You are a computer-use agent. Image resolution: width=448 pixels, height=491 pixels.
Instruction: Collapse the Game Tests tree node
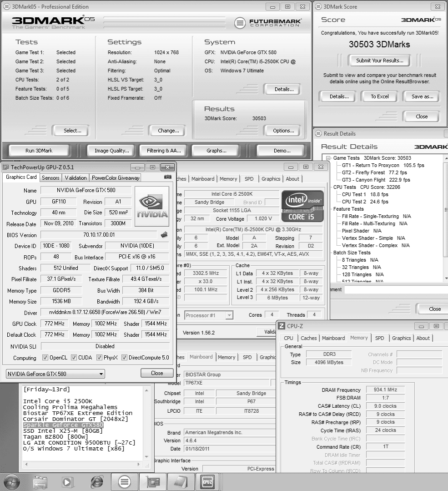tap(328, 158)
